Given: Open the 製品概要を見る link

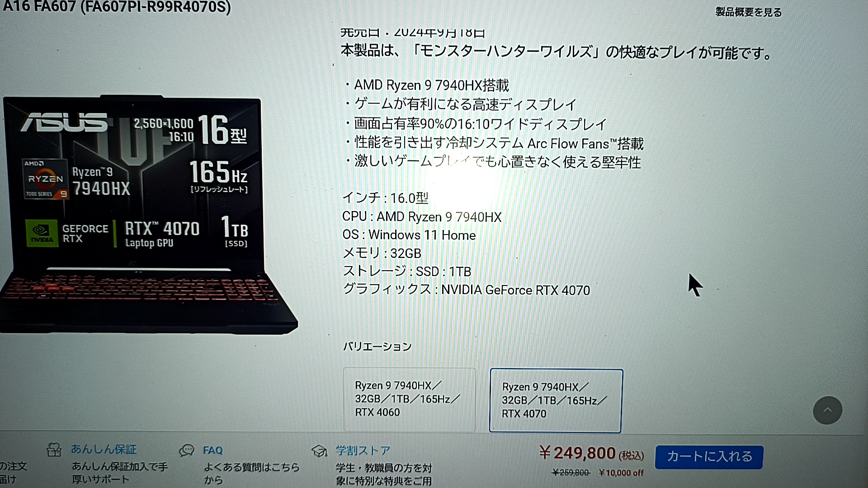Looking at the screenshot, I should point(749,12).
